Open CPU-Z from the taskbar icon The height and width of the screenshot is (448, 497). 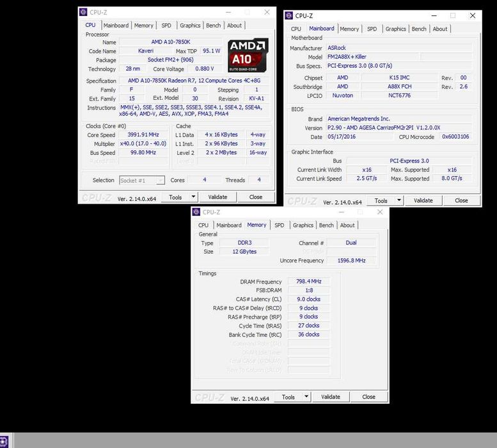[x=4, y=442]
